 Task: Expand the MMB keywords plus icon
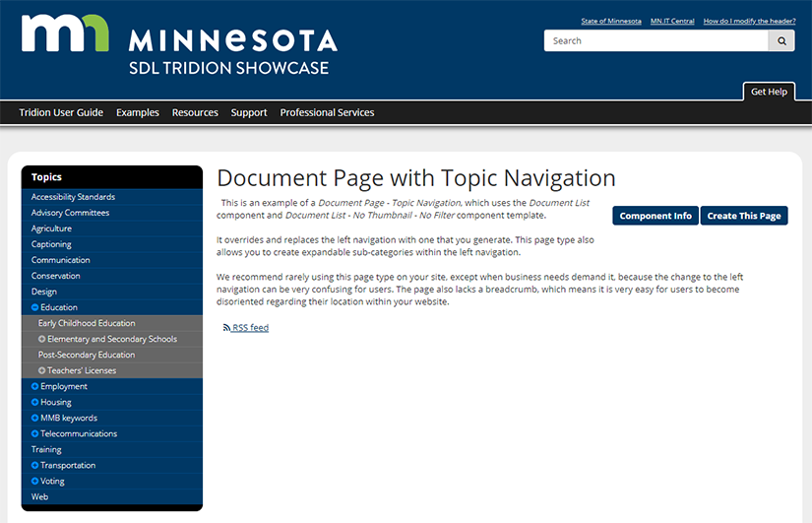(35, 418)
